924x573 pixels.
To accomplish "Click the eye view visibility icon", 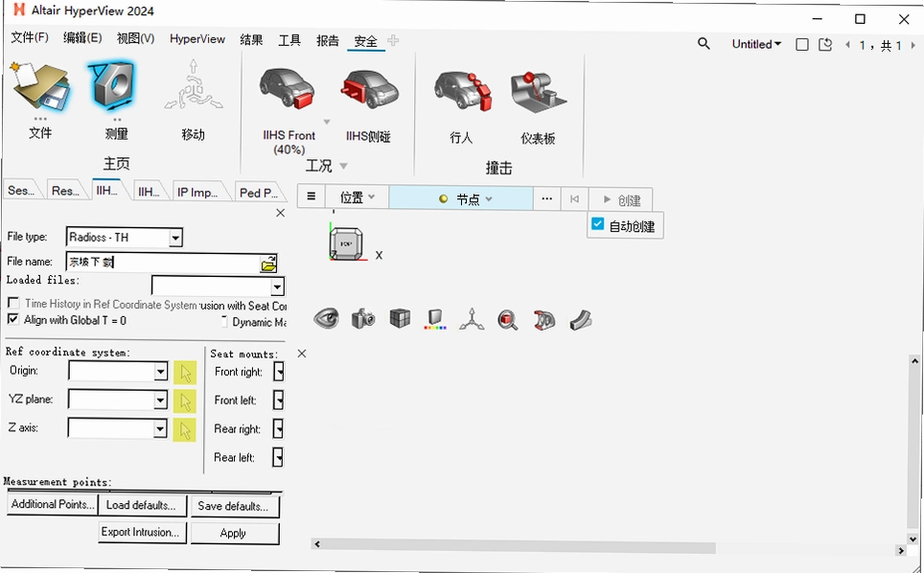I will (x=326, y=318).
